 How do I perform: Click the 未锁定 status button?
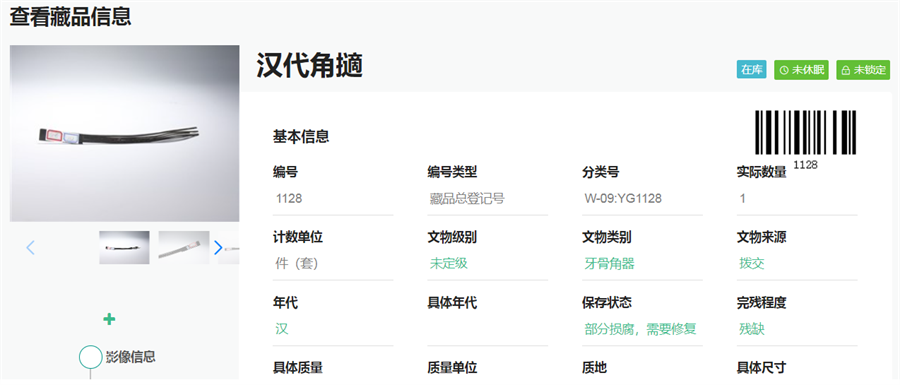pyautogui.click(x=863, y=70)
